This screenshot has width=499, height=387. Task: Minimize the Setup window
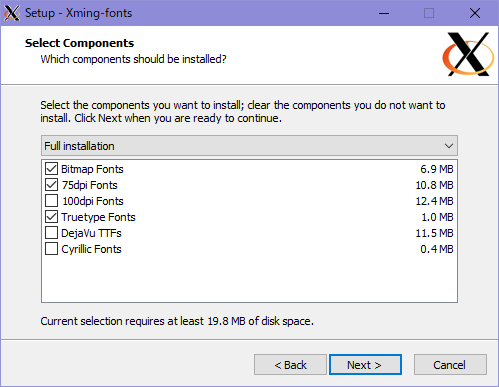[x=384, y=13]
